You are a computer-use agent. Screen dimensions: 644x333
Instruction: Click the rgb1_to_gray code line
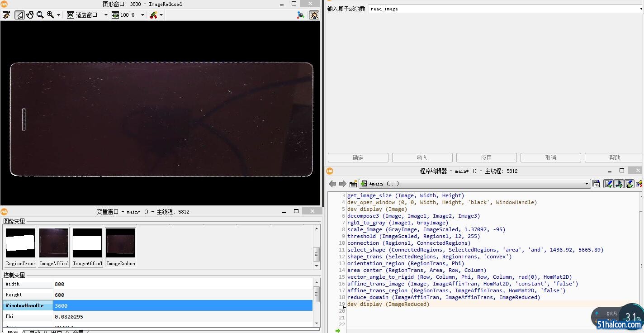coord(398,223)
